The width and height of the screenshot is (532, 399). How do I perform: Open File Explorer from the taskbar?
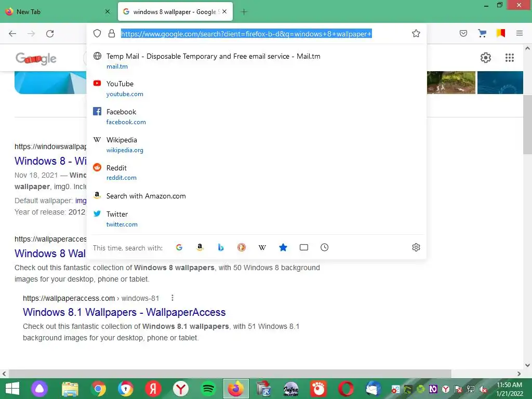[70, 389]
